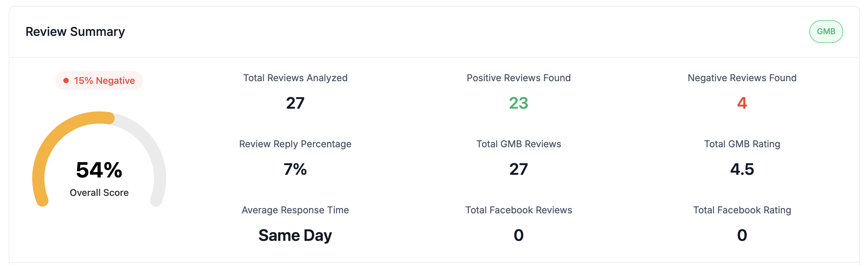Screen dimensions: 868x265
Task: Click the red 4 negative reviews count
Action: (x=742, y=103)
